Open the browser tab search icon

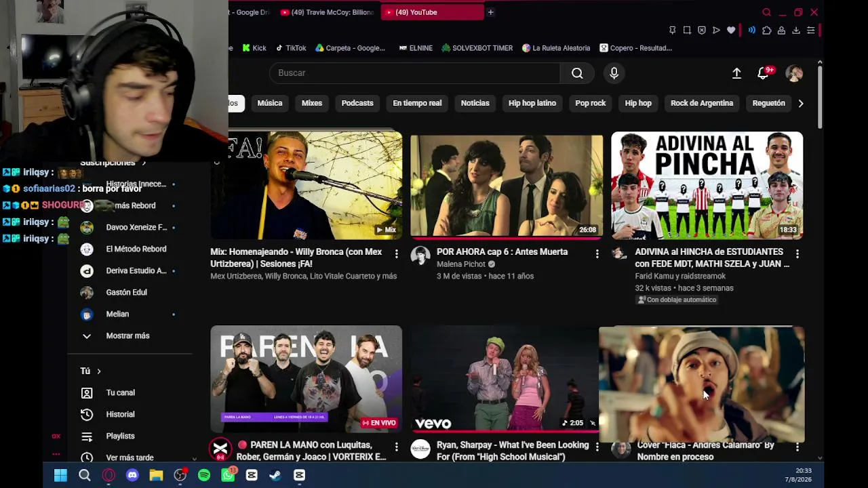[767, 12]
